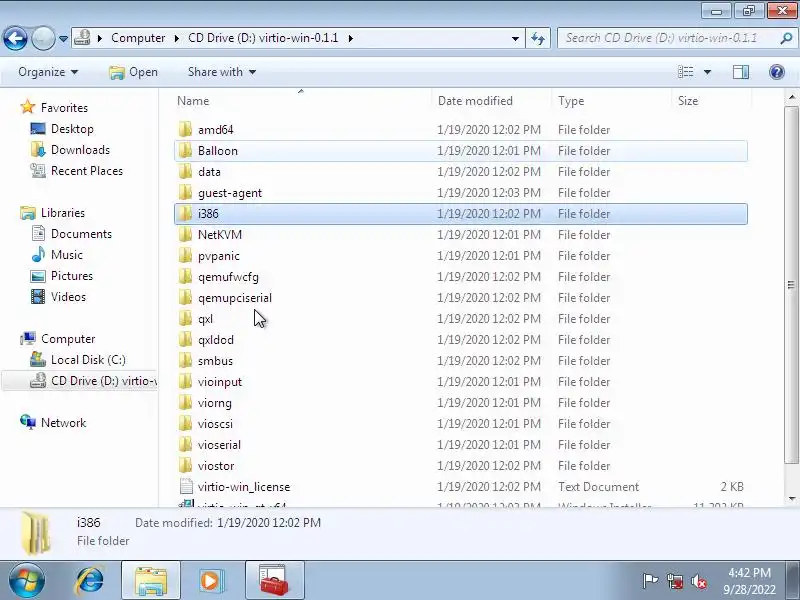The height and width of the screenshot is (600, 800).
Task: Click CD Drive (D:) breadcrumb segment
Action: pyautogui.click(x=263, y=38)
